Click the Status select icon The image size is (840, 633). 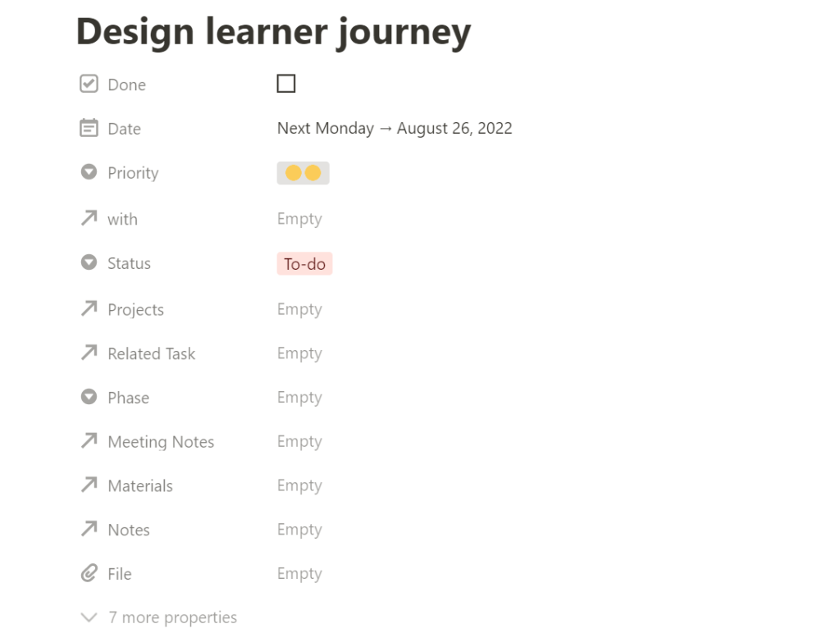(x=89, y=263)
